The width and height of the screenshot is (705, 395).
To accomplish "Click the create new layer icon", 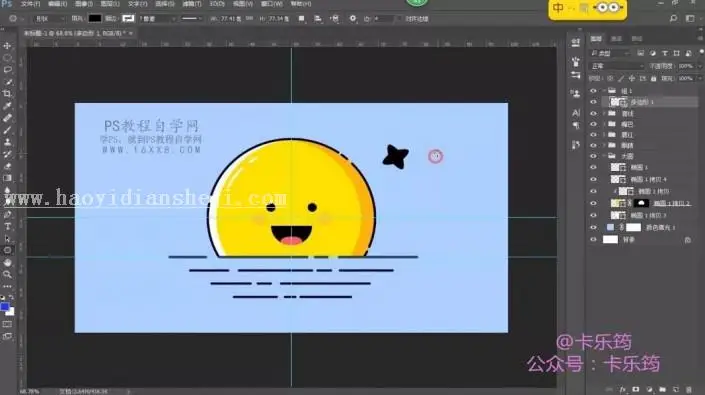I will (x=676, y=389).
